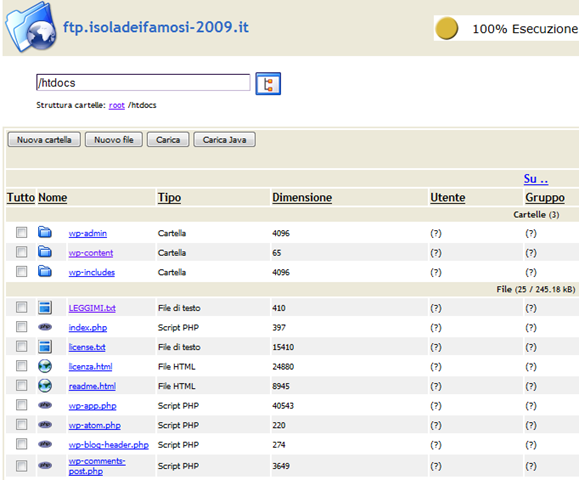The image size is (579, 480).
Task: Click the wp-app.php PHP icon
Action: coord(45,405)
